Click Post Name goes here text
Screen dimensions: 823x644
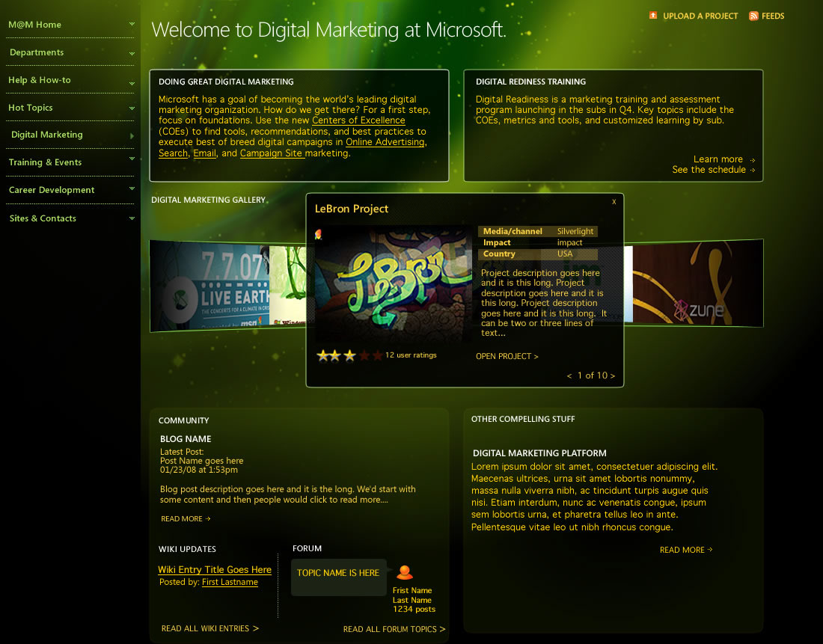click(x=201, y=461)
